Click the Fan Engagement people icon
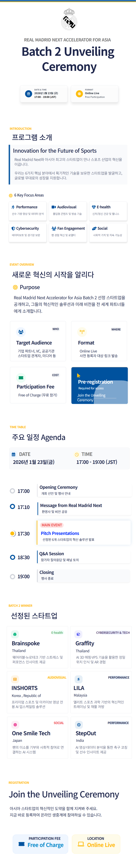This screenshot has width=136, height=868. point(53,229)
